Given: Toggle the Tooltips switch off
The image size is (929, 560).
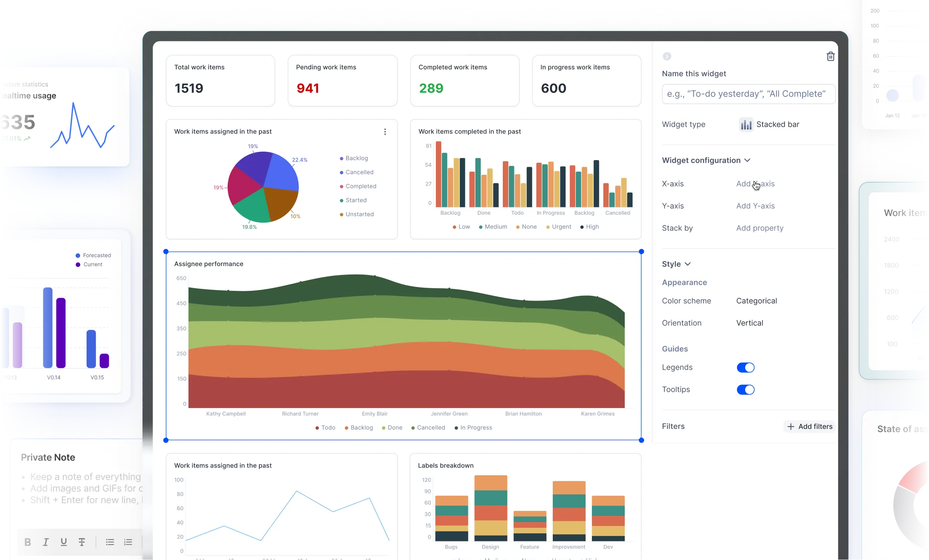Looking at the screenshot, I should coord(746,389).
